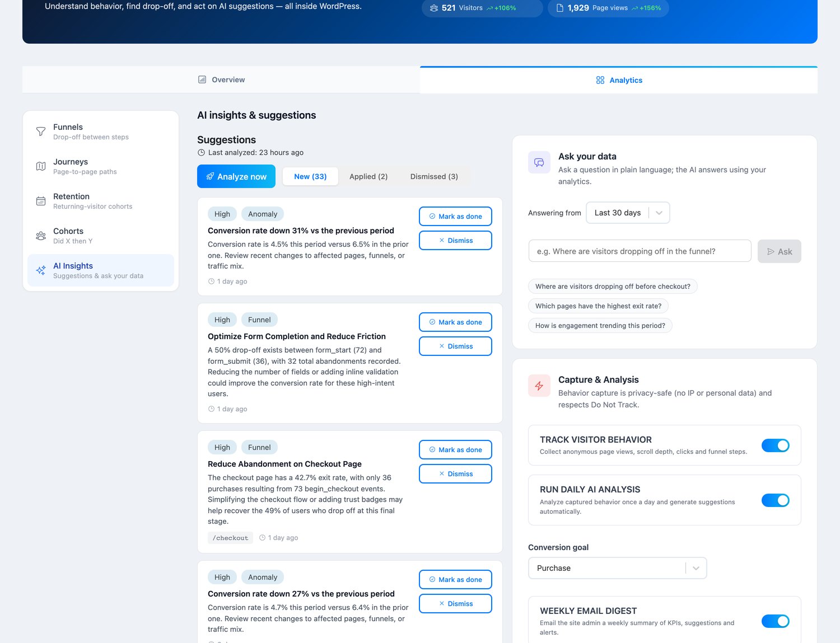This screenshot has height=643, width=840.
Task: Click the clock icon next to /checkout tag
Action: click(x=262, y=537)
